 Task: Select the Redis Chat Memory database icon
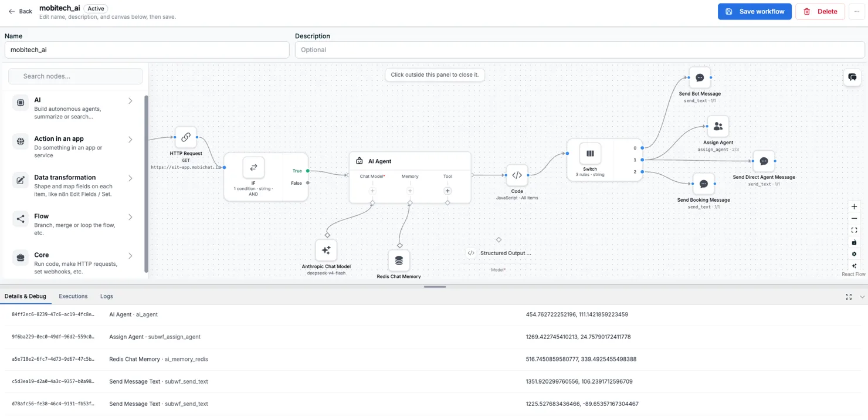[x=399, y=260]
